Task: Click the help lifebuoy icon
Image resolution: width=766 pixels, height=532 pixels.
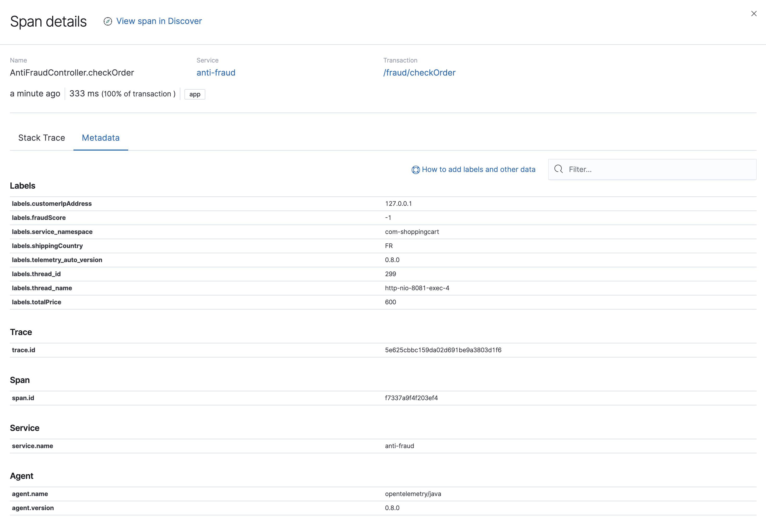Action: click(415, 170)
